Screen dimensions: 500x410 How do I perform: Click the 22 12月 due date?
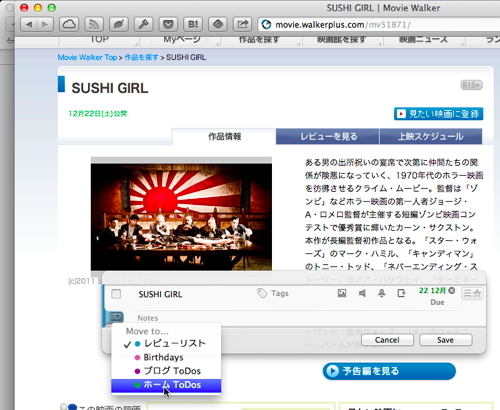(x=432, y=291)
